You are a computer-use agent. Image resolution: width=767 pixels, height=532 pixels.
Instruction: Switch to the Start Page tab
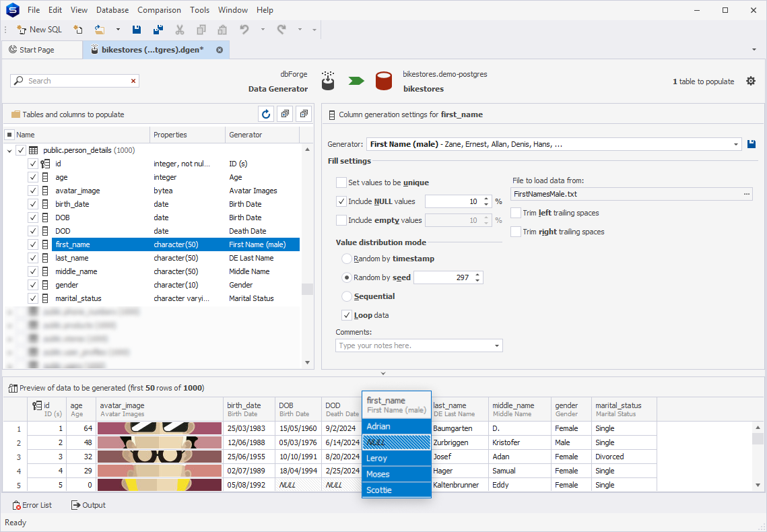point(42,50)
